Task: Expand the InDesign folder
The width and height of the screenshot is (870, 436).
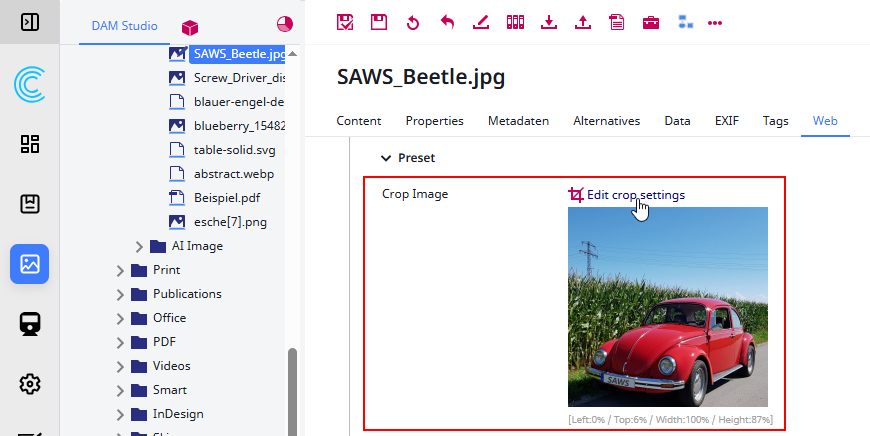Action: 120,414
